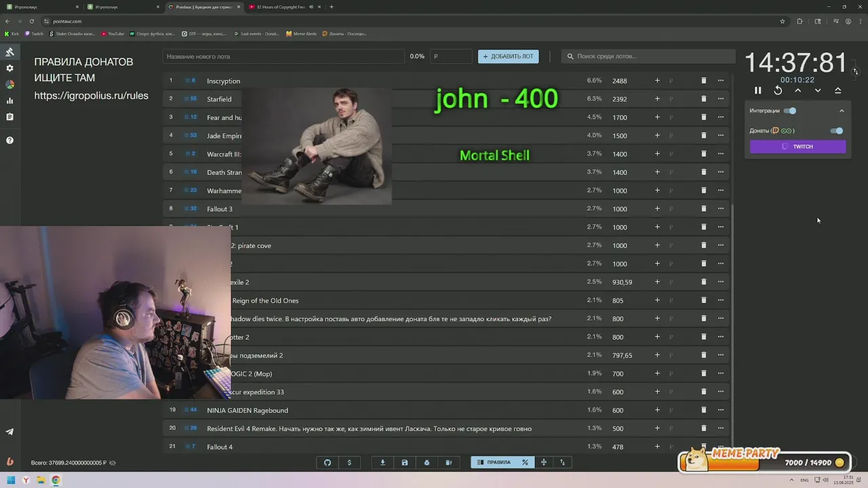Open settings gear in left sidebar

pos(9,68)
